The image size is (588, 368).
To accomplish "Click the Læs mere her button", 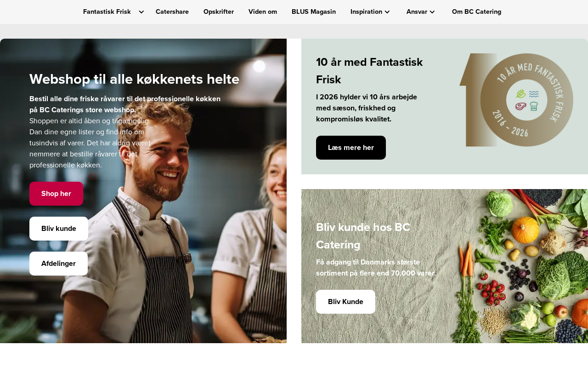I will 351,148.
